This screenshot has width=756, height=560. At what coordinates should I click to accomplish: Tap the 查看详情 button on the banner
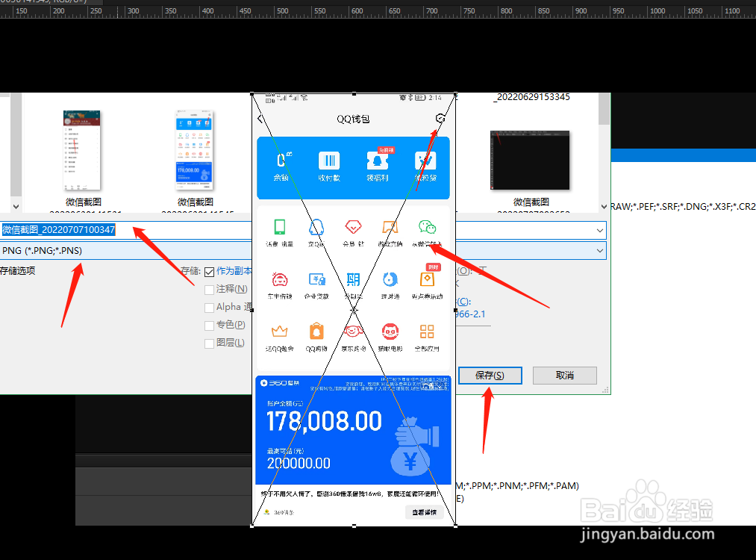click(x=425, y=512)
